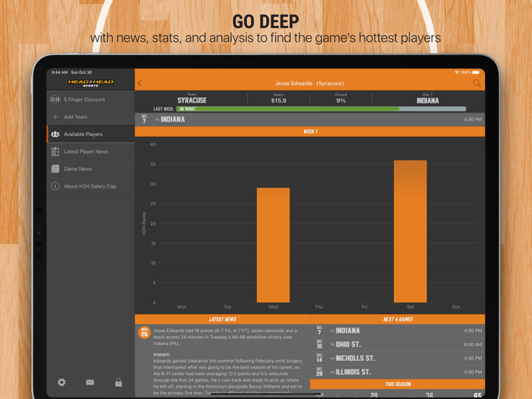Tap the Mon label on chart axis
Image resolution: width=532 pixels, height=399 pixels.
(x=182, y=307)
